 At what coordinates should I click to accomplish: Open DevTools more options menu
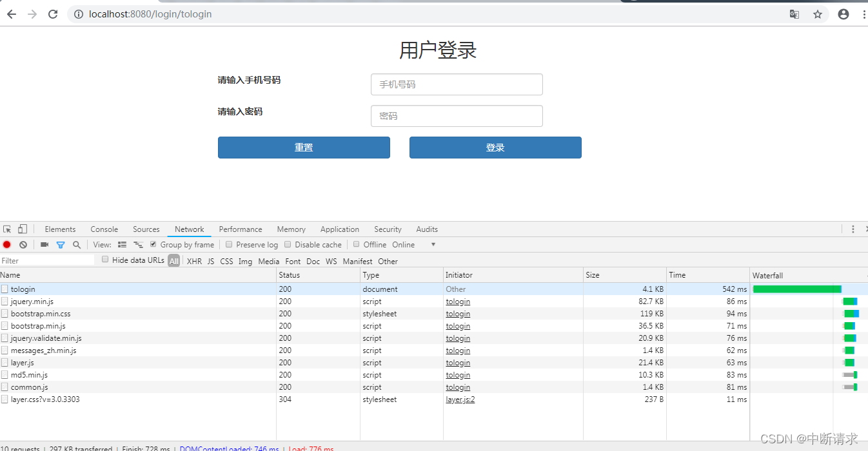tap(853, 229)
